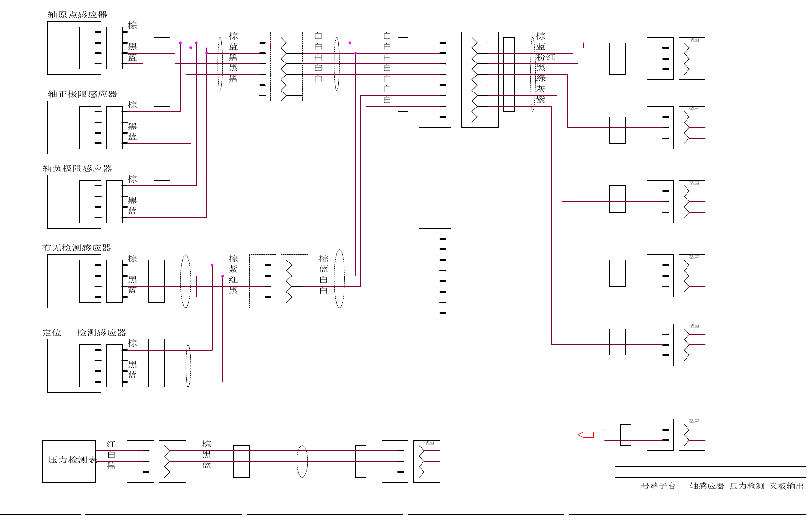Click the 粉红 wire color label
The height and width of the screenshot is (524, 812).
[546, 57]
